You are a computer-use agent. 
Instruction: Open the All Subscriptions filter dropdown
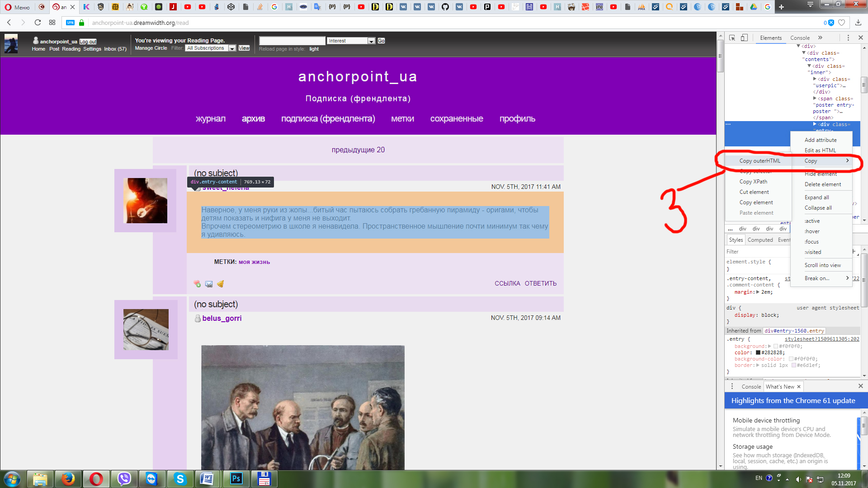pyautogui.click(x=210, y=48)
